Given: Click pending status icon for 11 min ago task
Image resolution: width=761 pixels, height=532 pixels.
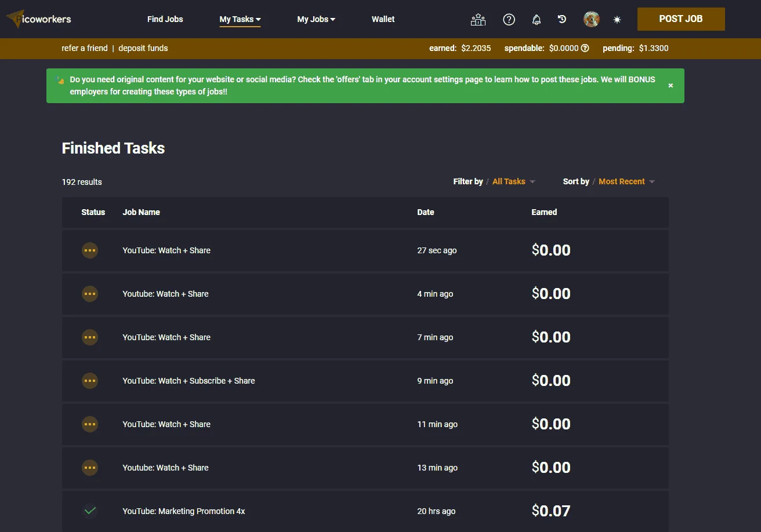Looking at the screenshot, I should coord(90,424).
